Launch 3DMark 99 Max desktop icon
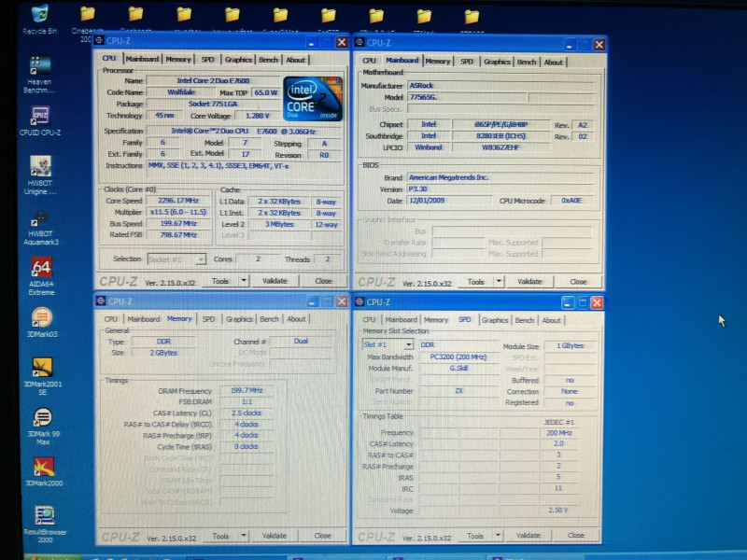Screen dimensions: 747x560 pyautogui.click(x=43, y=427)
